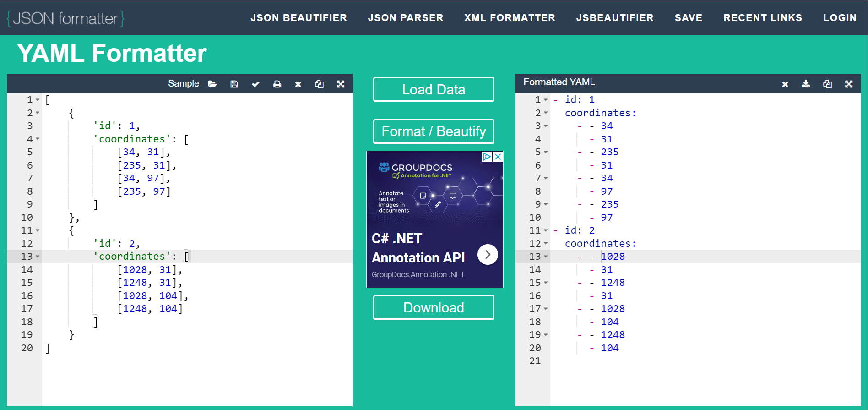Open the LOGIN page
This screenshot has height=410, width=868.
click(x=840, y=18)
